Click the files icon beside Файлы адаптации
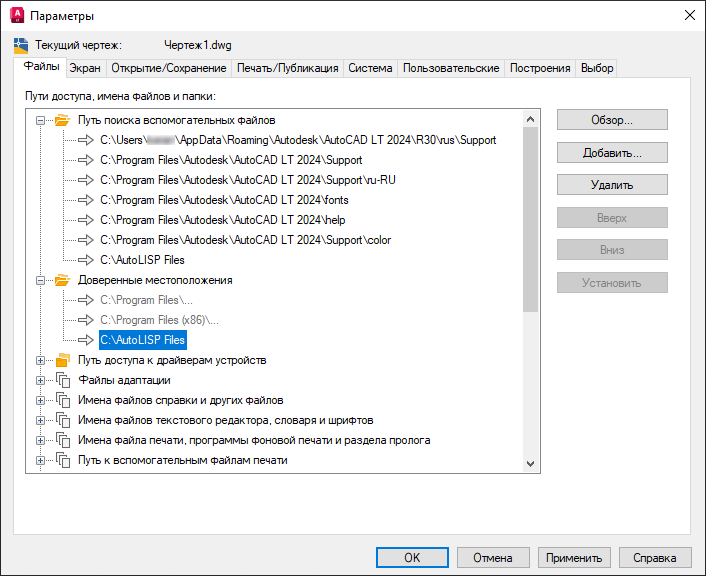The image size is (706, 576). tap(63, 380)
